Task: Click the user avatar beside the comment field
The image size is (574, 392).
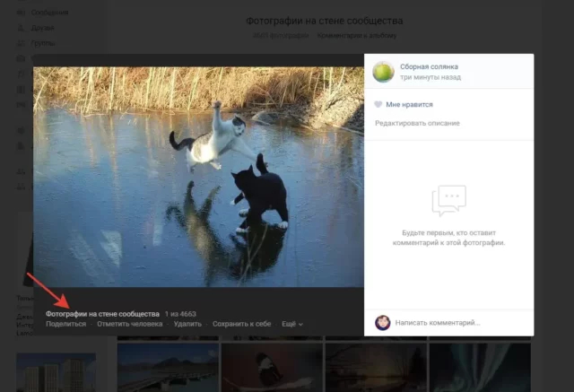Action: 383,323
